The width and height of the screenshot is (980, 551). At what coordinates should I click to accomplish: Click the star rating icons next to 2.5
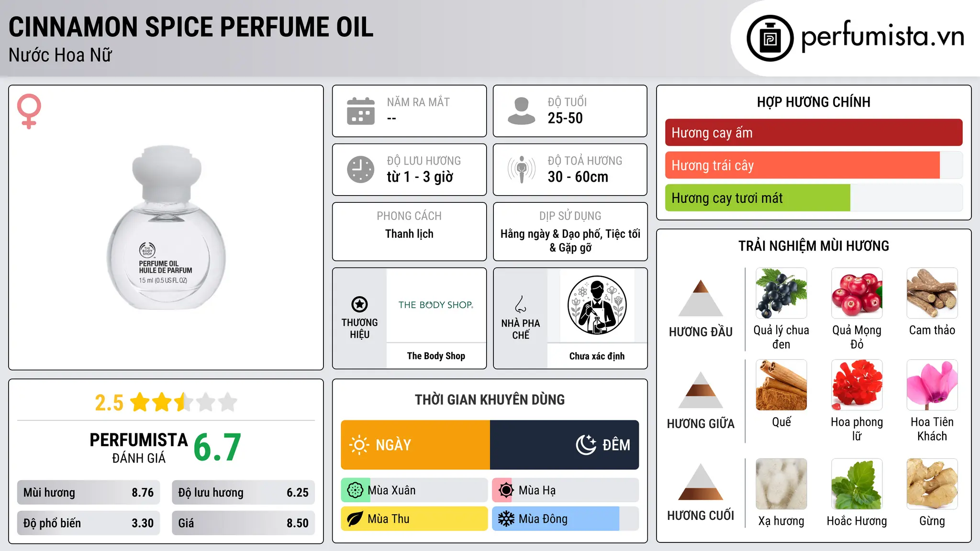tap(184, 402)
